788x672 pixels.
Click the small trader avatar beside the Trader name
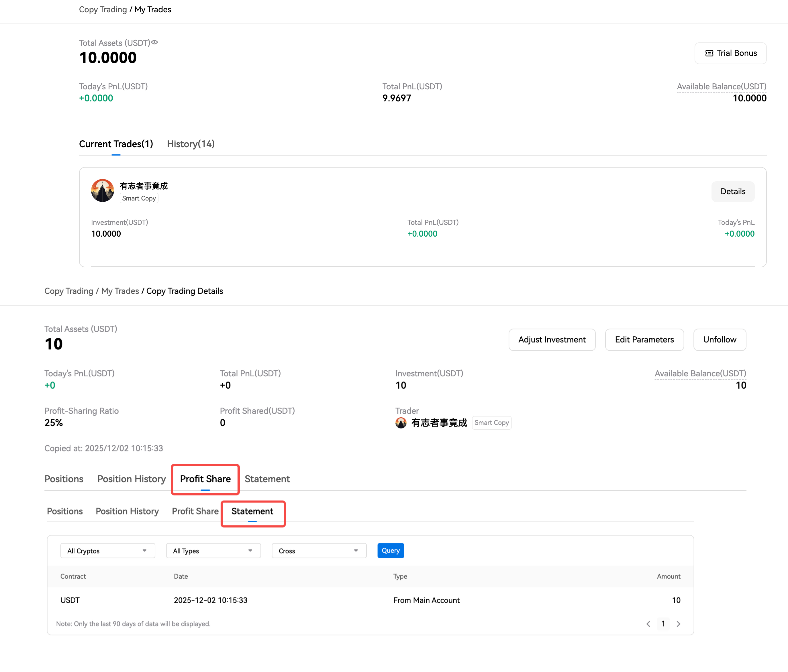click(401, 423)
